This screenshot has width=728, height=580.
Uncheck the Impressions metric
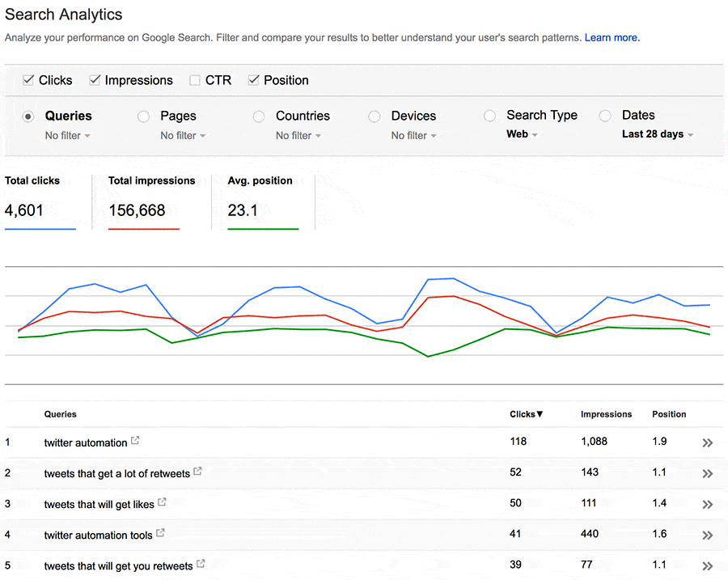95,80
